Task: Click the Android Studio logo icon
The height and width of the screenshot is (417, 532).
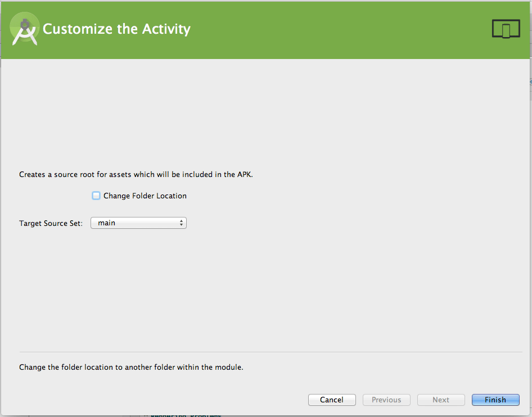Action: (25, 29)
